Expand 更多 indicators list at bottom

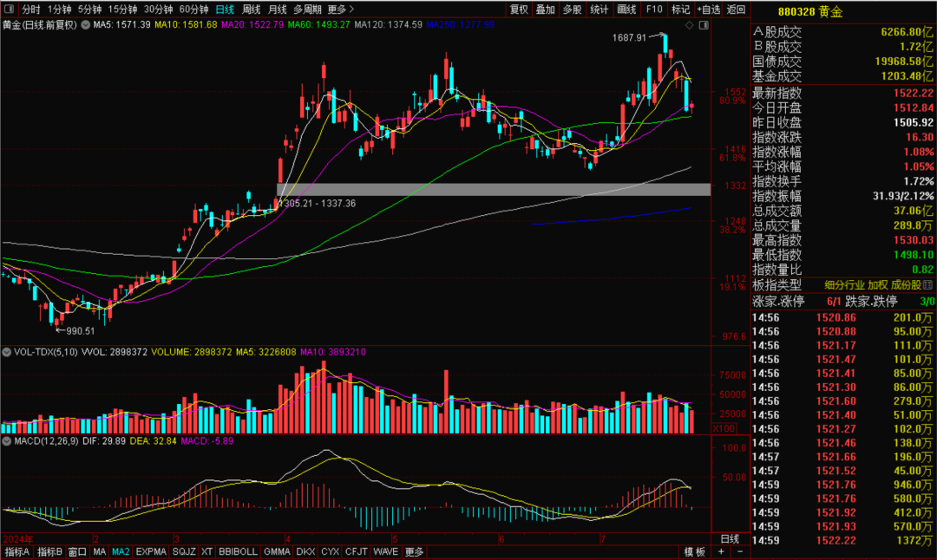(414, 552)
